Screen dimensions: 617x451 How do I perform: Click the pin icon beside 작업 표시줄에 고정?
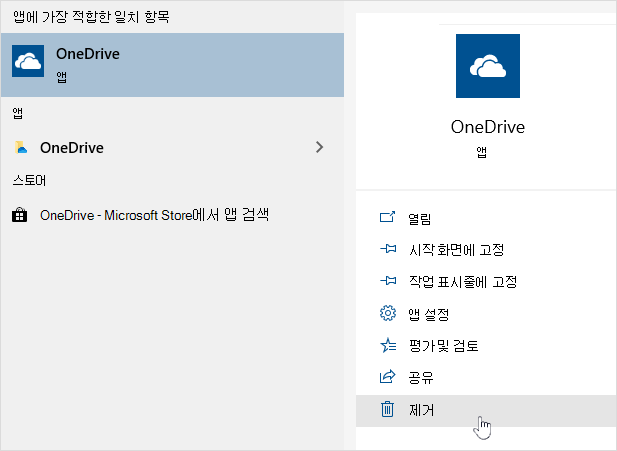[x=388, y=281]
